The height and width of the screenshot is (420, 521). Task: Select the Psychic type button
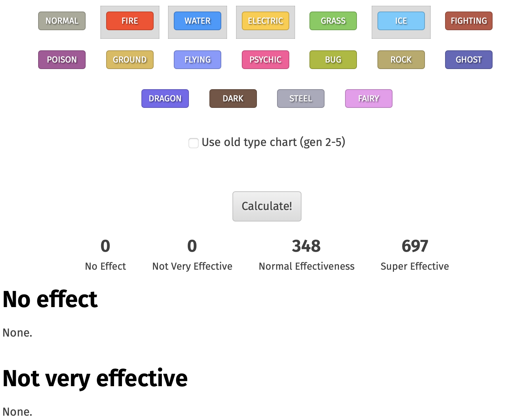point(266,60)
